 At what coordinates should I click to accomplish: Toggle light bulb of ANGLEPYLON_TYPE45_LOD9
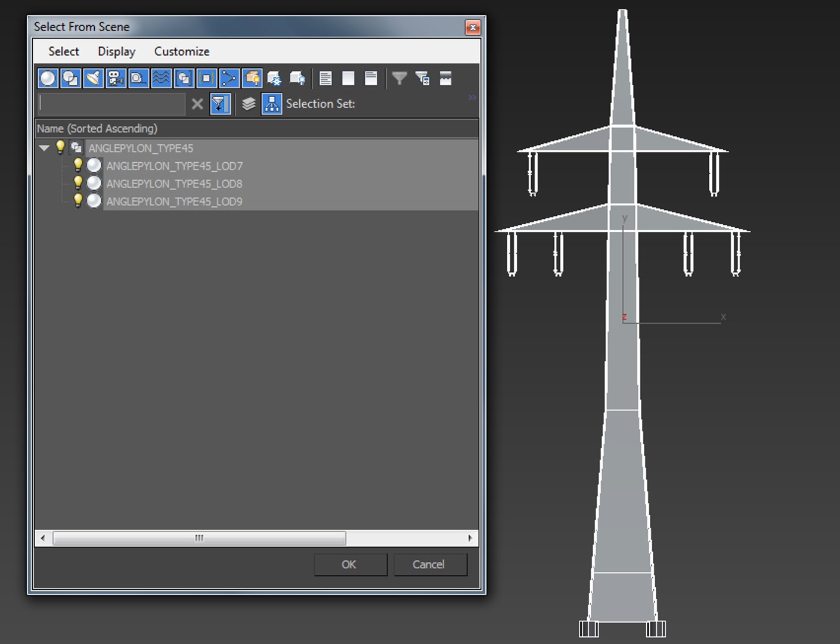(x=78, y=201)
